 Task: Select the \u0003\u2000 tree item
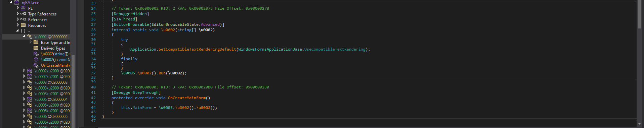click(52, 88)
